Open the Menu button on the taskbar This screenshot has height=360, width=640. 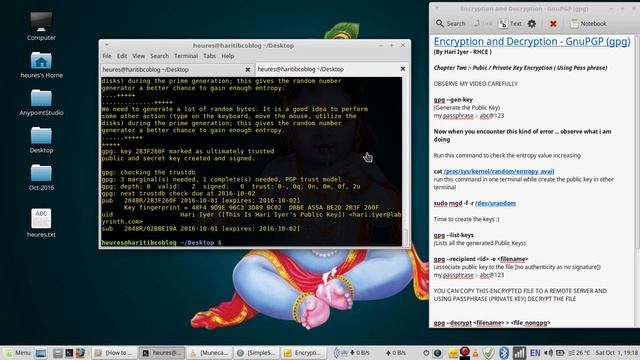tap(18, 353)
